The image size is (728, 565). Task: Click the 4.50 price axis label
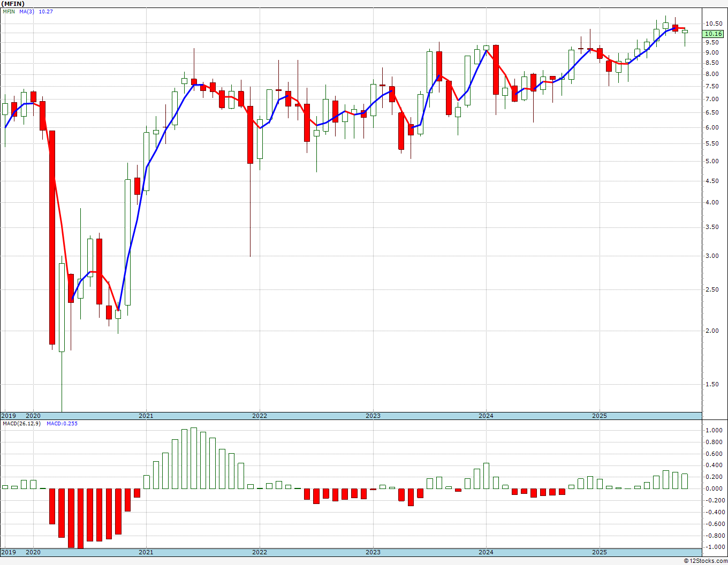click(x=712, y=181)
